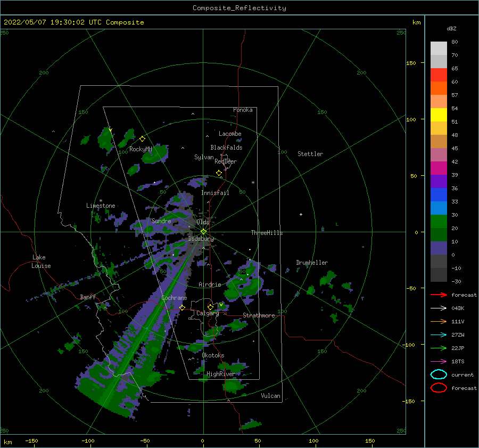This screenshot has width=479, height=448.
Task: Click the gray 65–70 dBZ swatch
Action: (x=439, y=62)
